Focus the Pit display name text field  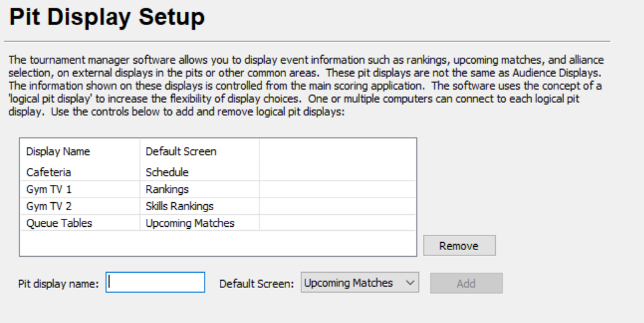(155, 283)
